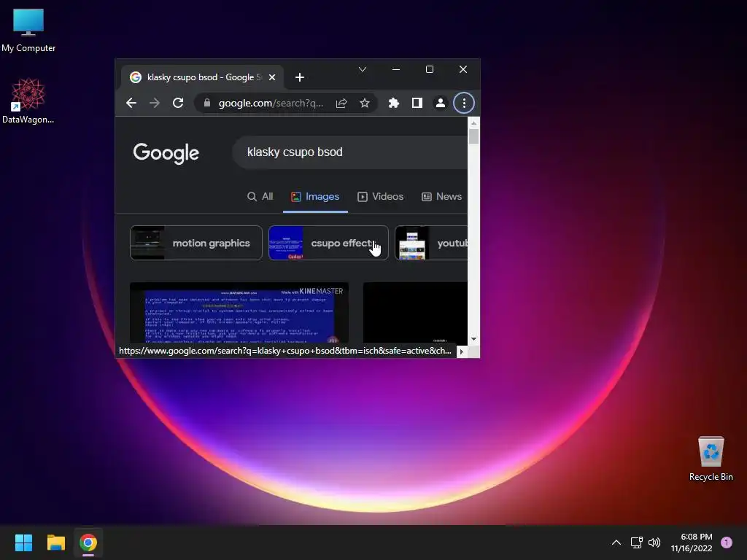Open the tab search chevron
This screenshot has height=560, width=747.
363,69
